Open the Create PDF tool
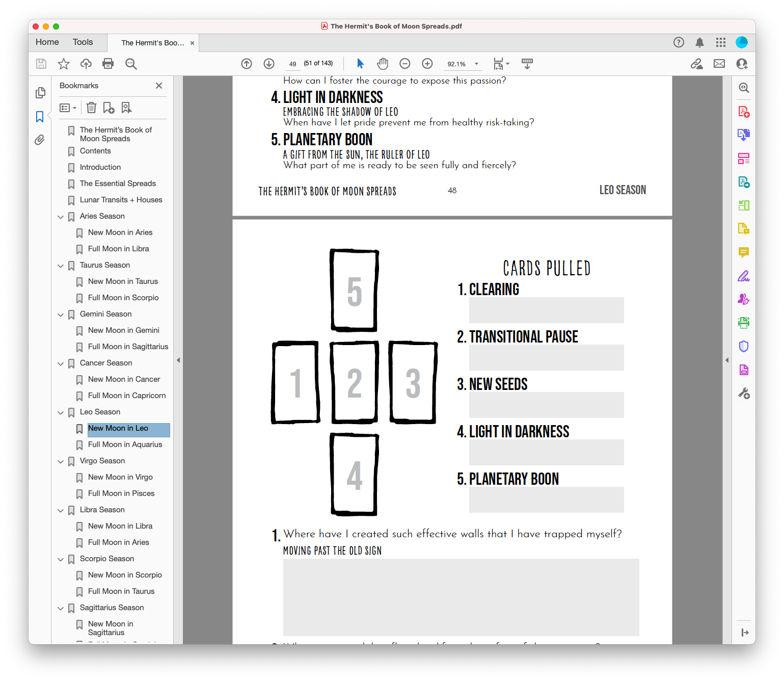The width and height of the screenshot is (784, 682). point(743,111)
